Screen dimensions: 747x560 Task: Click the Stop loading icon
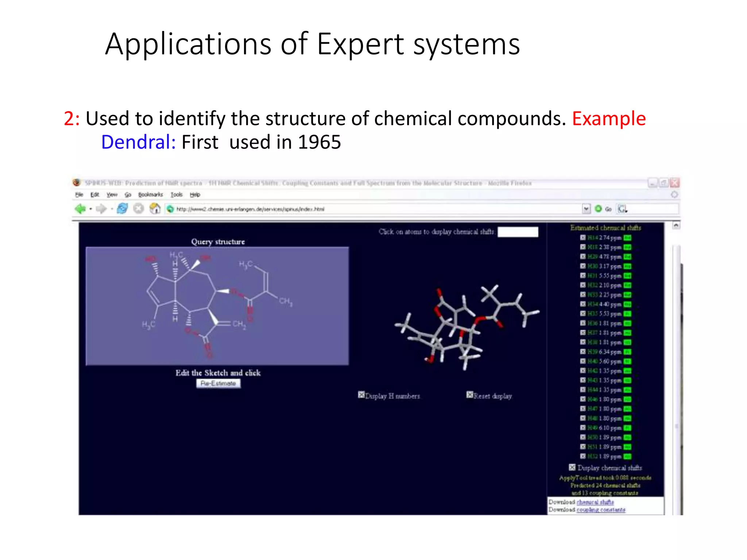(138, 209)
